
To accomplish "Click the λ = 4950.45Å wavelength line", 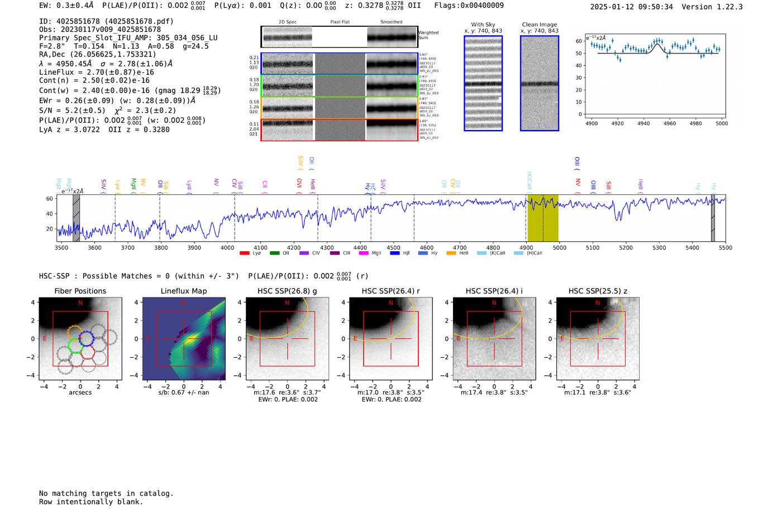I will coord(106,64).
